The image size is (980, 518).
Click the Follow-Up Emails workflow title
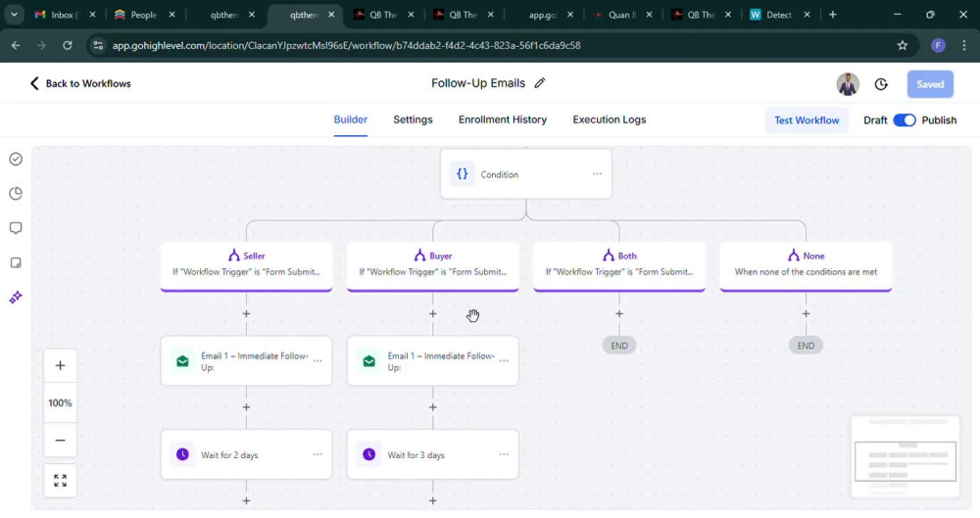[x=478, y=83]
